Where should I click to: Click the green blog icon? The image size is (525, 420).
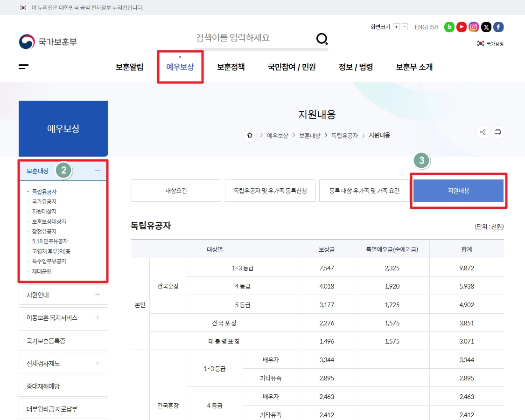(x=449, y=27)
